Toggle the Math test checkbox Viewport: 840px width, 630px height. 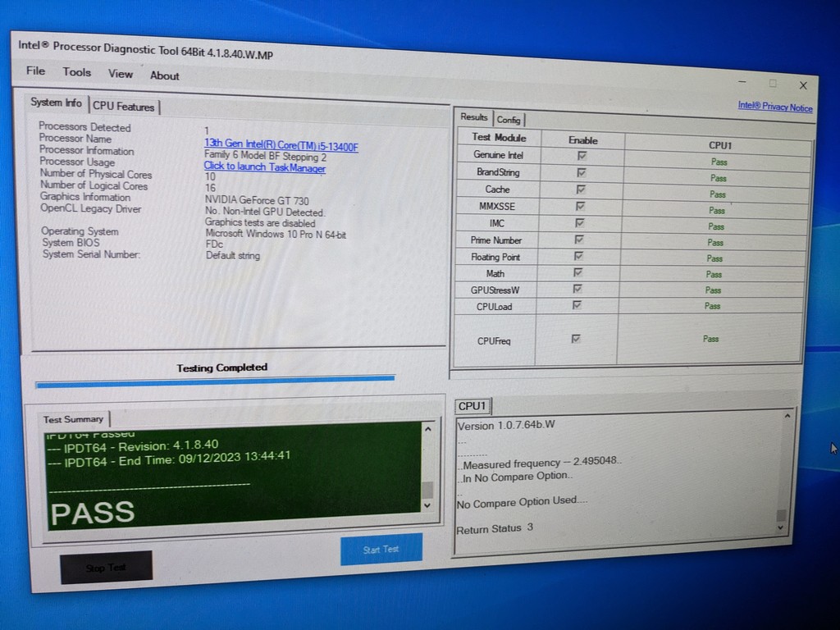tap(578, 272)
